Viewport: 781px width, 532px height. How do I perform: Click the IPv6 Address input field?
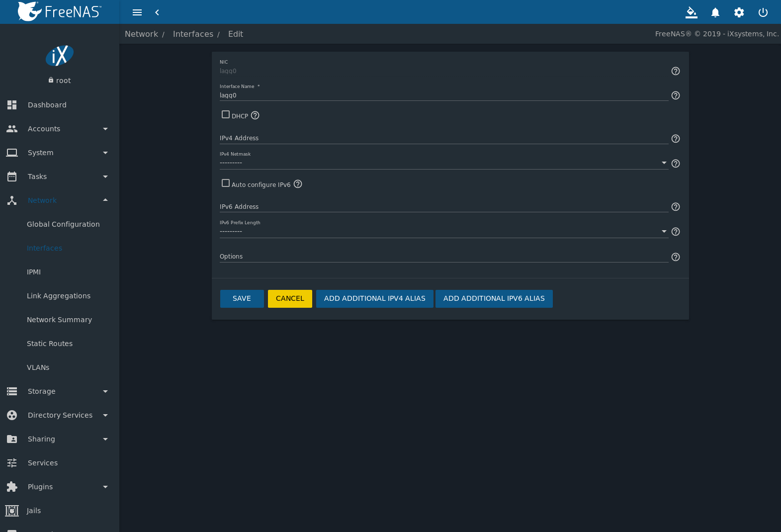[444, 207]
